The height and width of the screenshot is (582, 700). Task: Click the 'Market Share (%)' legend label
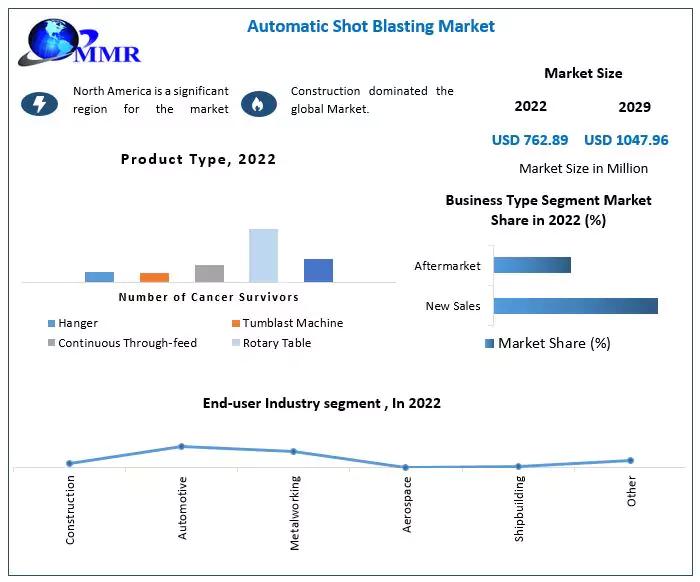tap(554, 343)
